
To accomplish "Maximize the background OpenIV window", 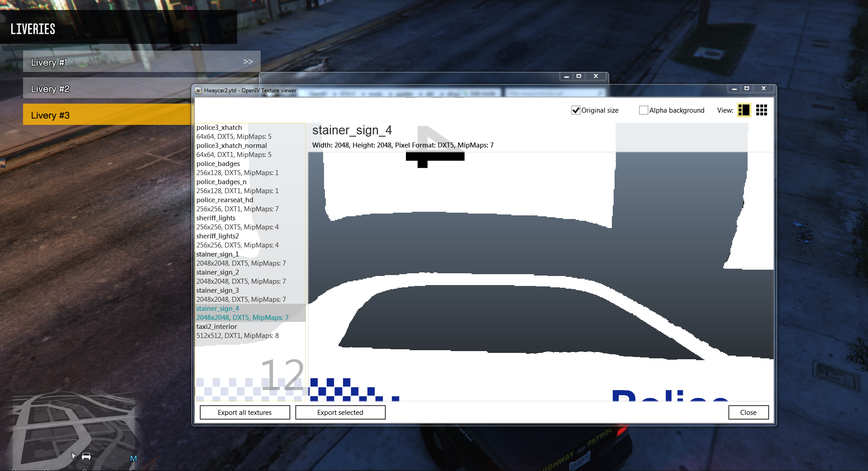I will click(x=579, y=76).
